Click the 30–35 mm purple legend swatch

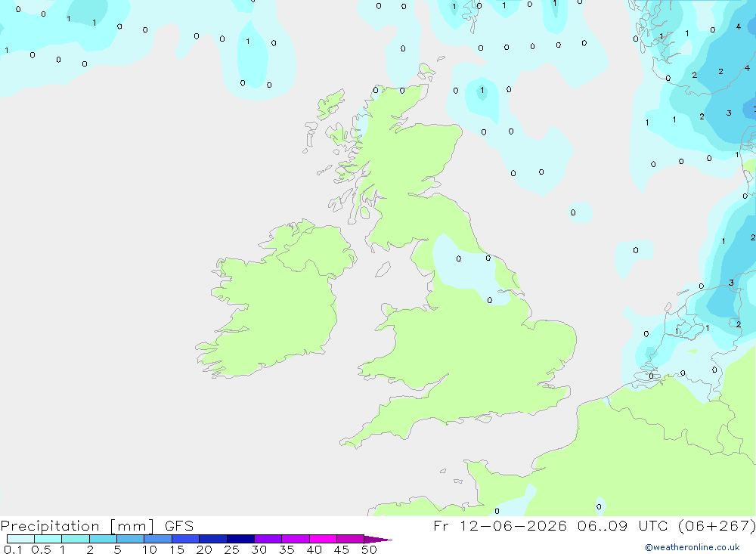268,539
